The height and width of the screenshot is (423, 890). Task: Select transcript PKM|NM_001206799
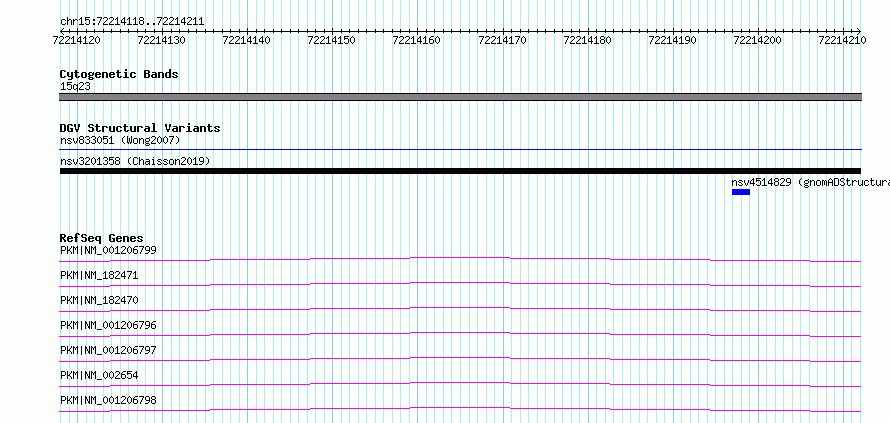(x=108, y=250)
